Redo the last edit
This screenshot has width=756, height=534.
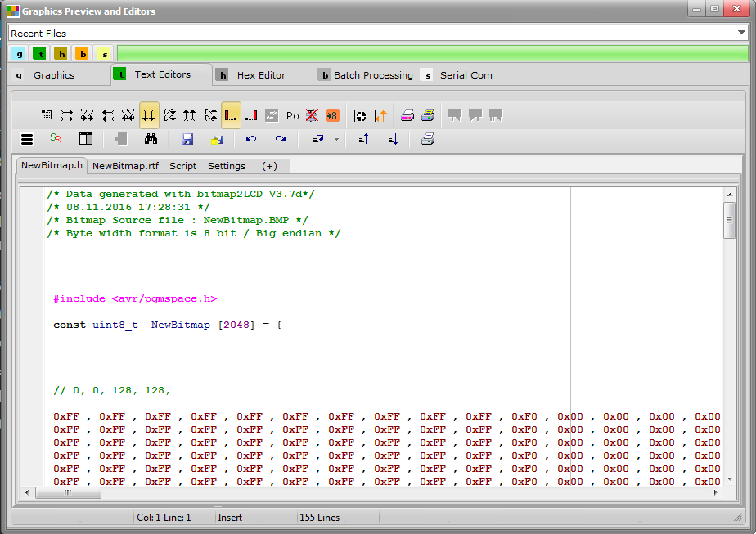(281, 139)
